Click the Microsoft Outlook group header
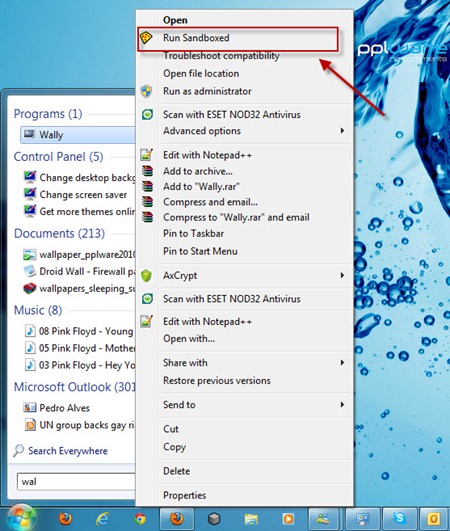Screen dimensions: 450x531 coord(74,387)
